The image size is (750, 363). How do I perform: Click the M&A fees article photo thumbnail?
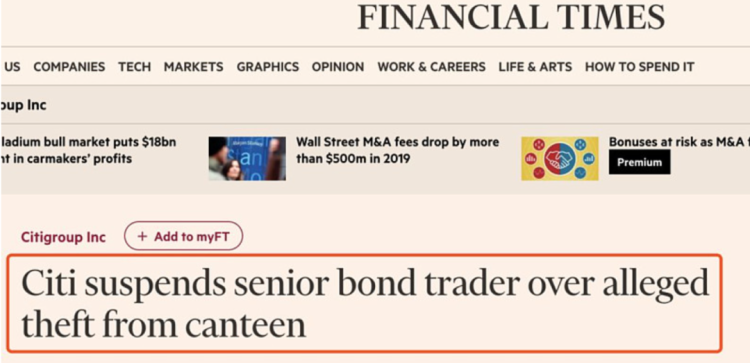(x=247, y=158)
